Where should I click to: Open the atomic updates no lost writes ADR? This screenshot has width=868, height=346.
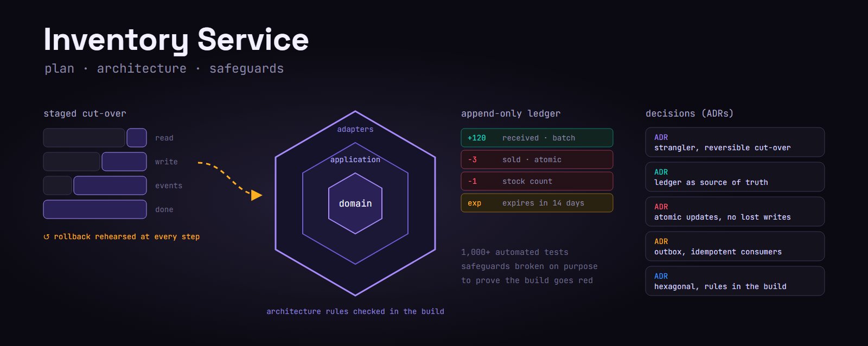[735, 212]
